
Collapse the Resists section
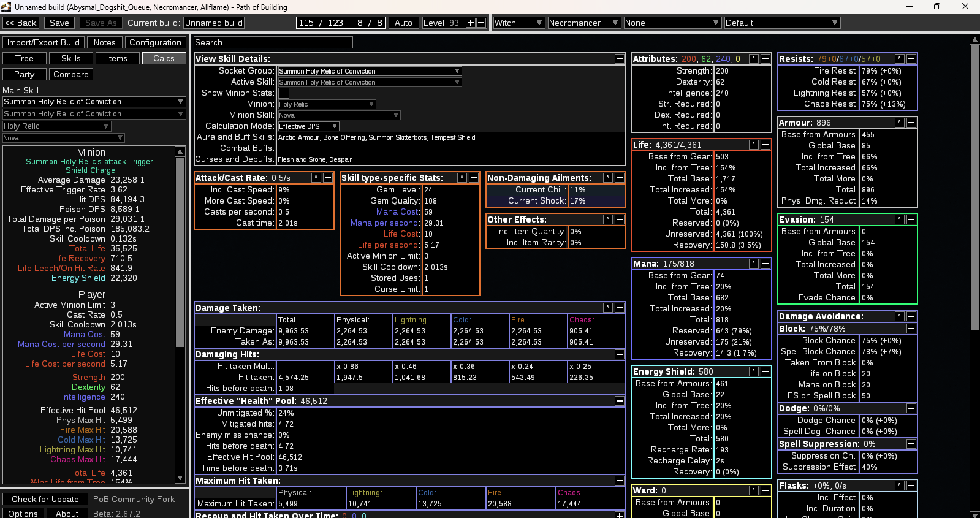(x=911, y=59)
